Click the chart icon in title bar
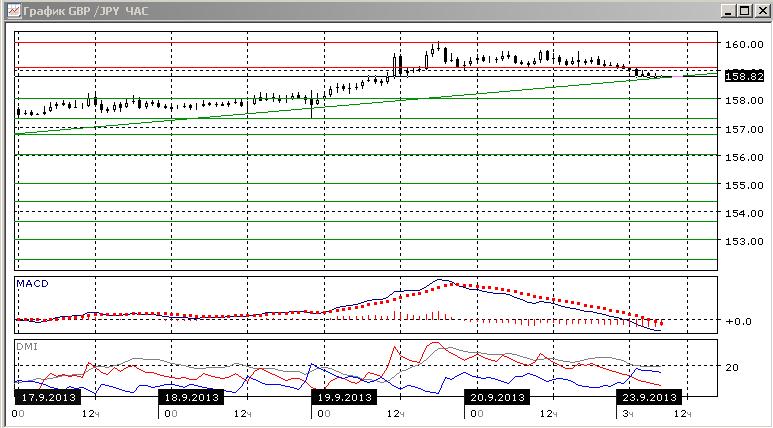773x428 pixels. [x=13, y=10]
